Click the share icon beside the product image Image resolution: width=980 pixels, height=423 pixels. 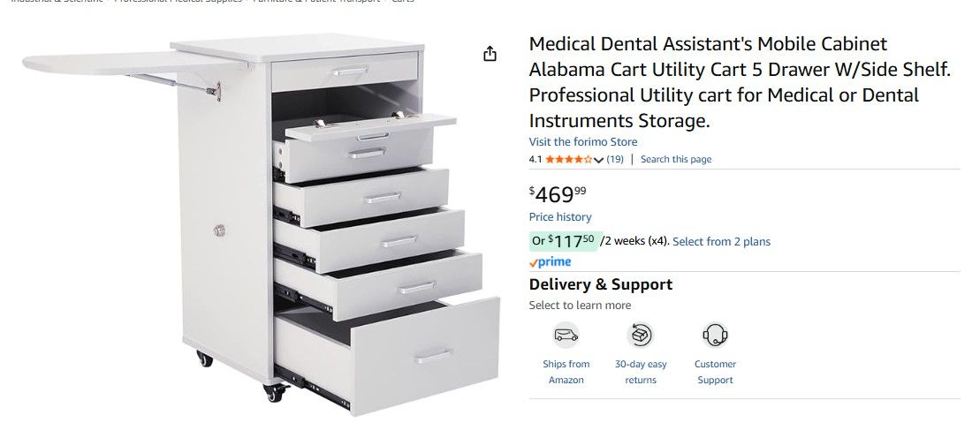tap(490, 54)
